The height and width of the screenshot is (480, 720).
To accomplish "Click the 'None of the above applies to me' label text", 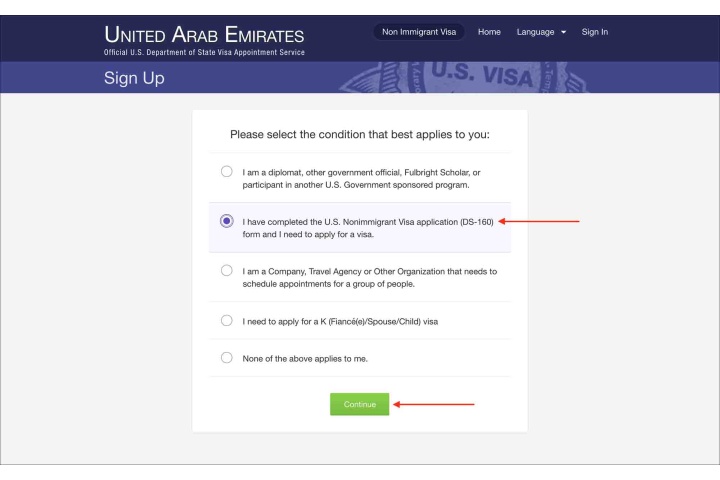I will [305, 359].
